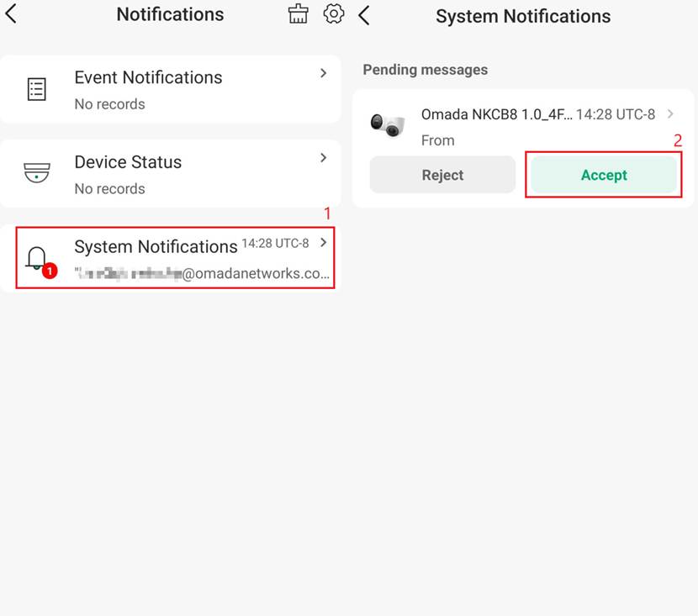Viewport: 698px width, 616px height.
Task: Accept the pending Omada device message
Action: pyautogui.click(x=604, y=175)
